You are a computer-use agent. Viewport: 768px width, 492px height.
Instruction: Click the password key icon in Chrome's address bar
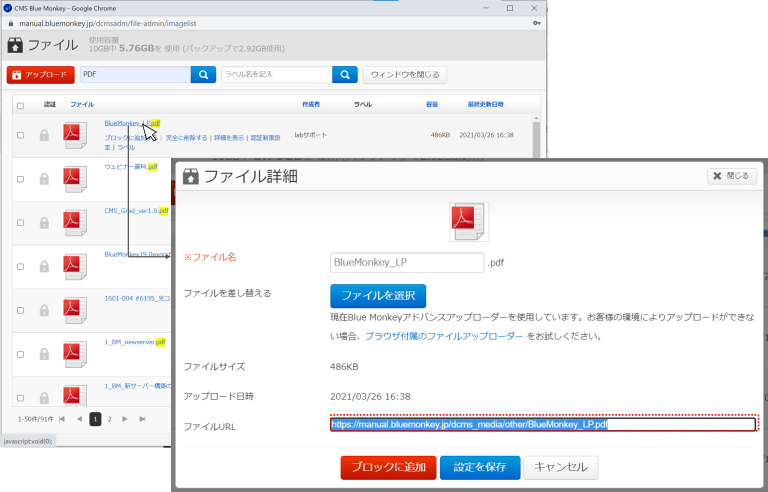pos(537,23)
